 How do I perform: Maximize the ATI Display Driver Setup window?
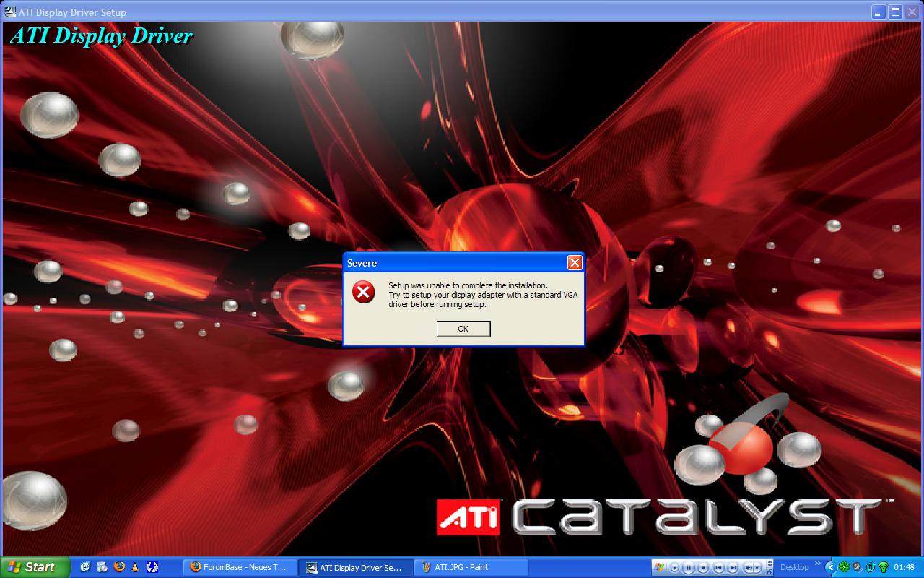click(895, 12)
